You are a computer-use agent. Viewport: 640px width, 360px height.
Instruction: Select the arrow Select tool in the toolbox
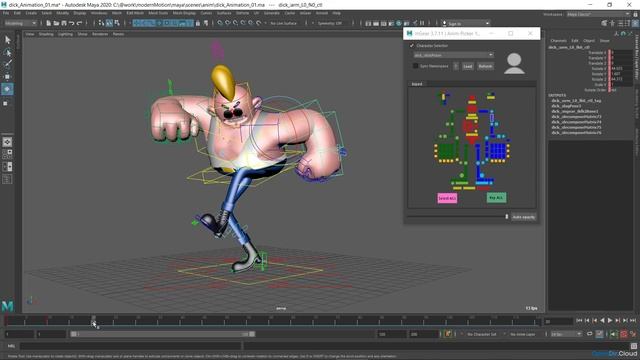7,40
